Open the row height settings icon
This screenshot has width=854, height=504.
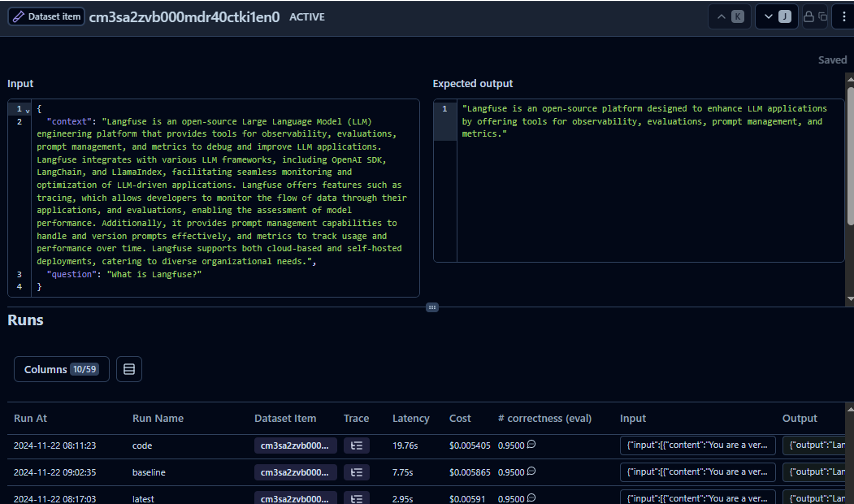click(x=128, y=369)
